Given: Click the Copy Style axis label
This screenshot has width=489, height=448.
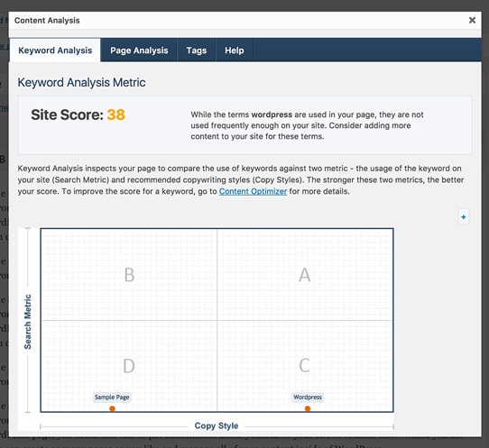Looking at the screenshot, I should coord(217,425).
